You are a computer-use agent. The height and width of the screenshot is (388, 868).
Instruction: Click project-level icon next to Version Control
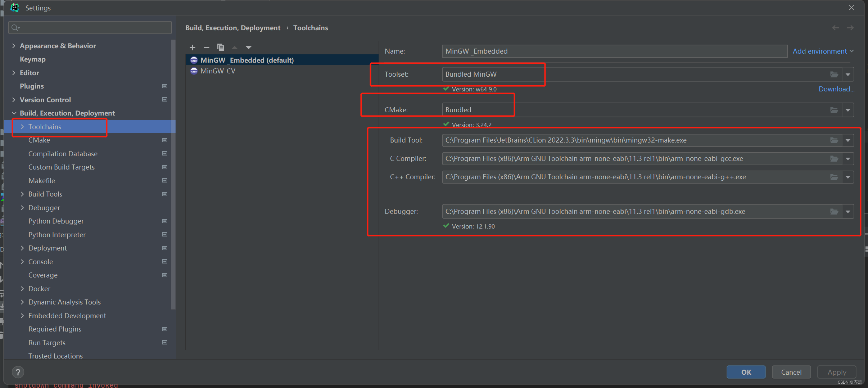(165, 100)
